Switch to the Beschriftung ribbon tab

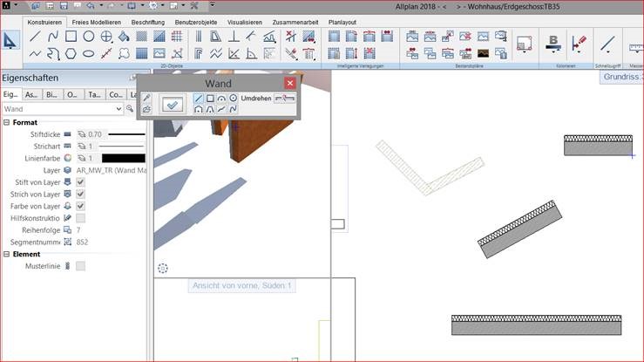point(149,21)
